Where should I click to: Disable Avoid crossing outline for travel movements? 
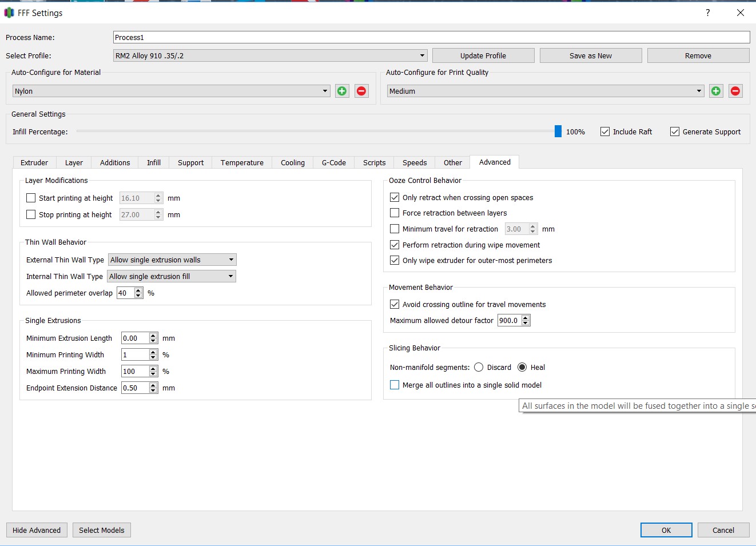point(395,304)
